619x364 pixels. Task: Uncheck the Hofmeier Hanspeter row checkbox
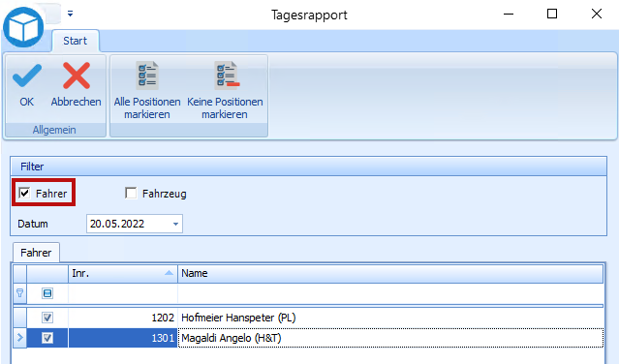(47, 318)
